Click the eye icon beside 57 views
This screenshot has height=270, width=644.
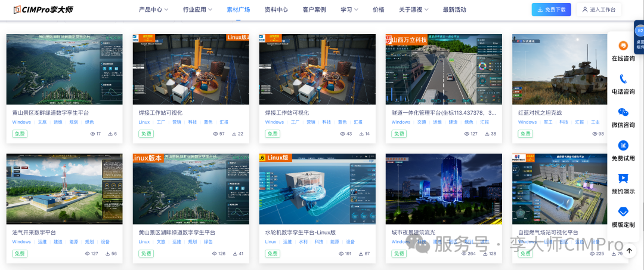click(216, 134)
